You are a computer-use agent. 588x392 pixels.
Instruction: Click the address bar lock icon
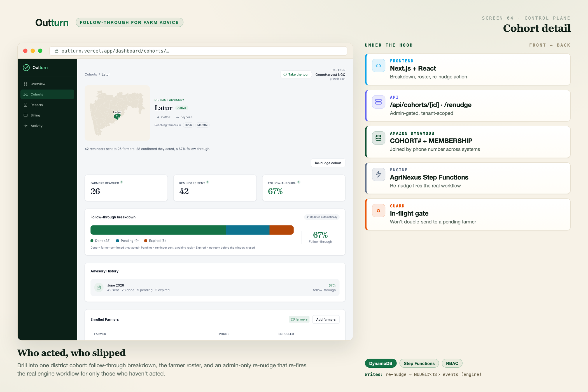point(57,51)
